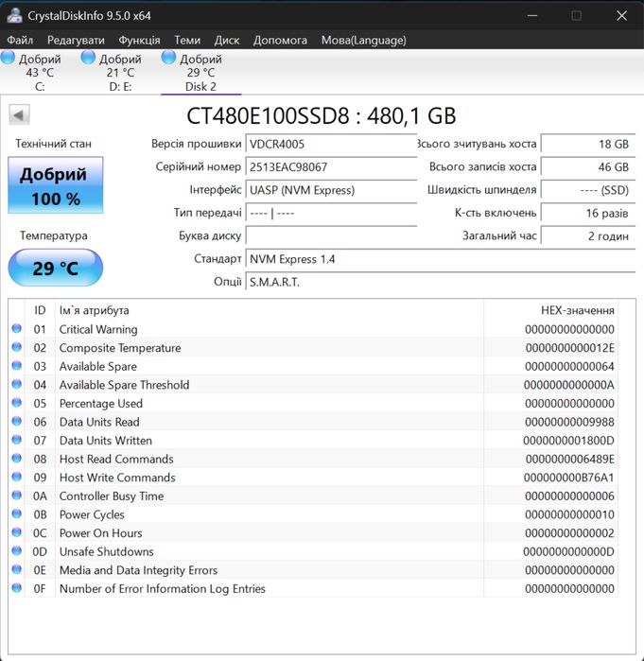Click status orb for Disk 2
The image size is (644, 661).
tap(168, 58)
